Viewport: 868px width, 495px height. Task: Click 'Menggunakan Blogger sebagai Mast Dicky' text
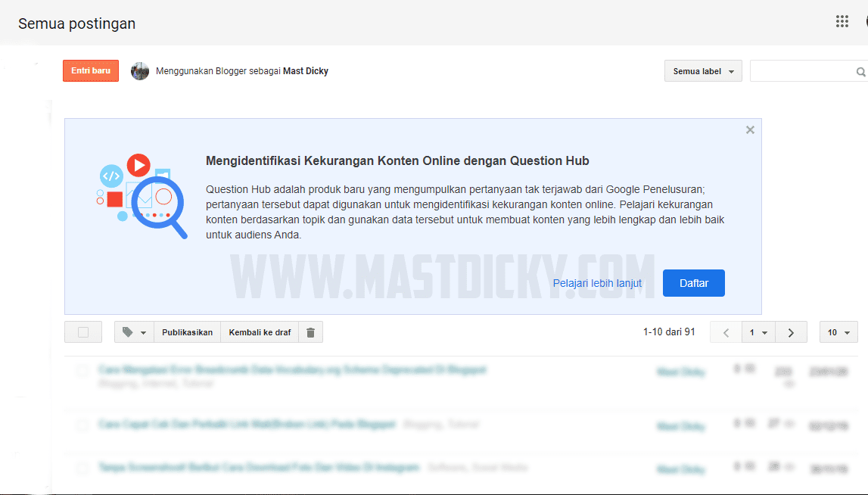(242, 71)
